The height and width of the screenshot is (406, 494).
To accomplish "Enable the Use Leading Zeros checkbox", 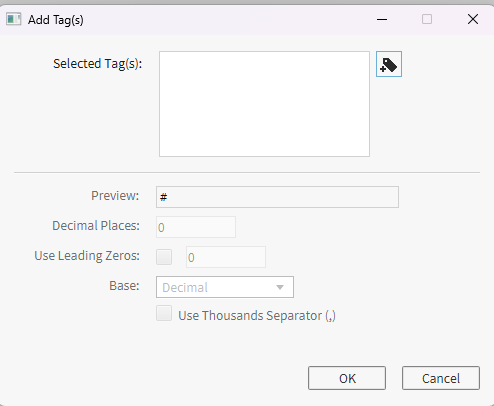I will pyautogui.click(x=164, y=257).
